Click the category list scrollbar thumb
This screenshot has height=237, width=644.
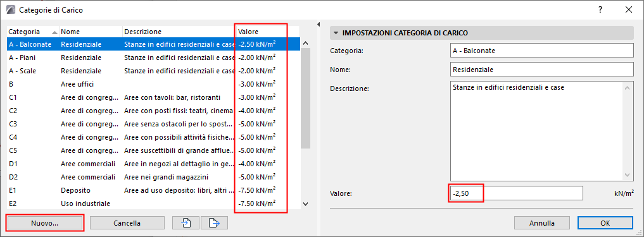coord(306,97)
